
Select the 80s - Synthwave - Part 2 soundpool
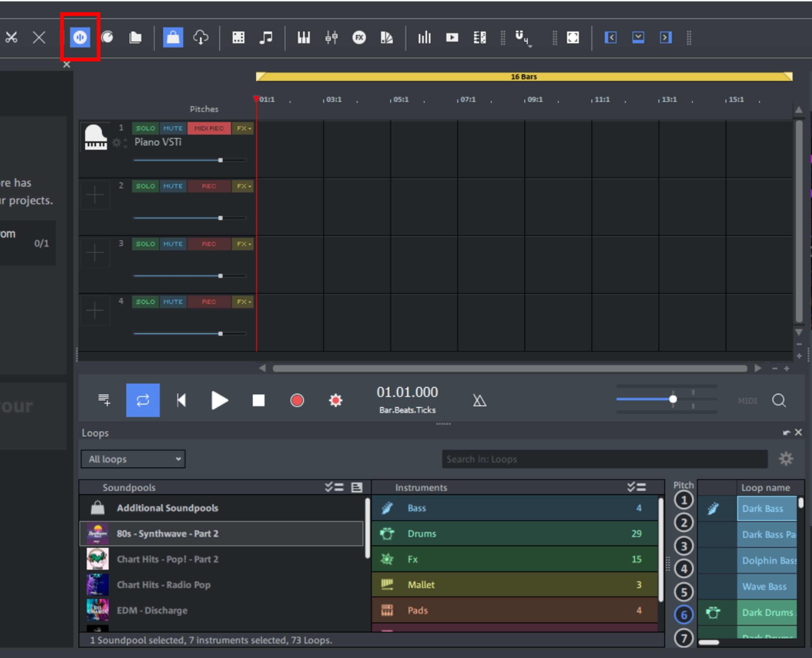point(167,533)
